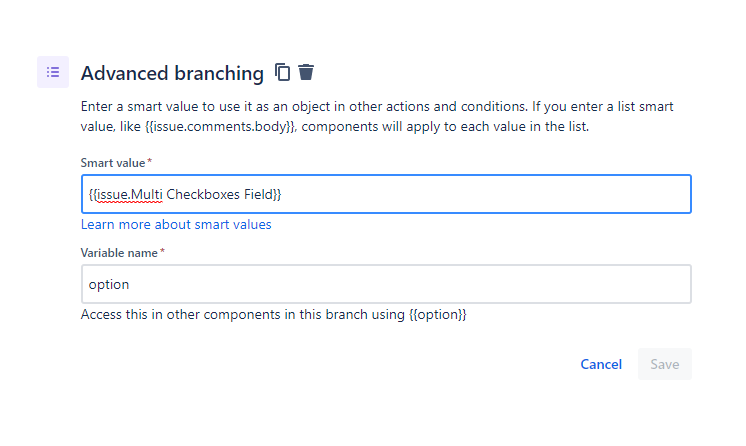Viewport: 746px width, 446px height.
Task: Select the Variable name input field
Action: (386, 284)
